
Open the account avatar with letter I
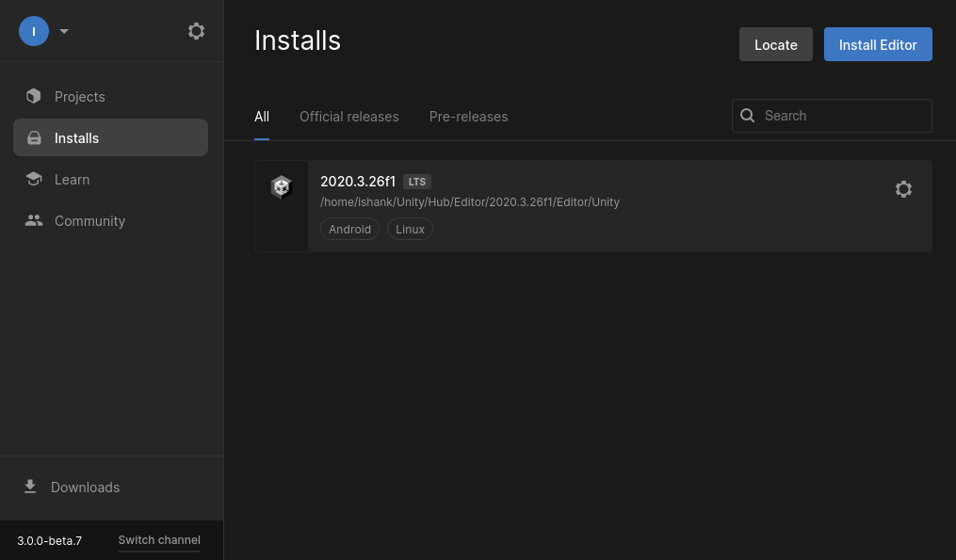(34, 31)
